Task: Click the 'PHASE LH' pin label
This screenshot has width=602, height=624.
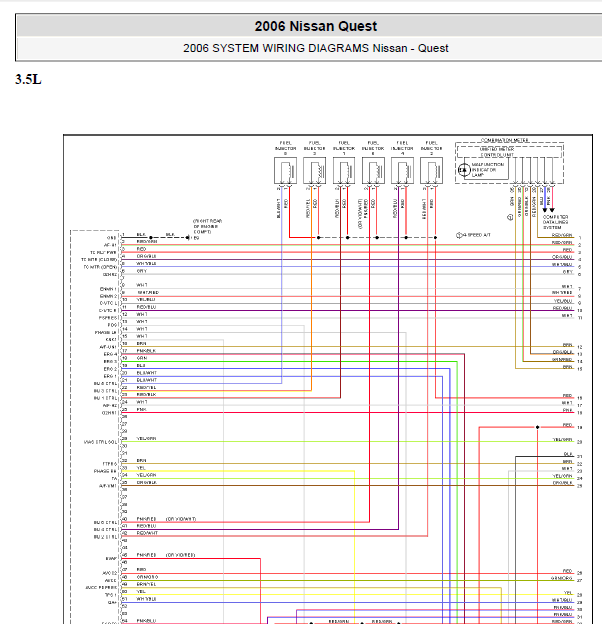Action: 106,332
